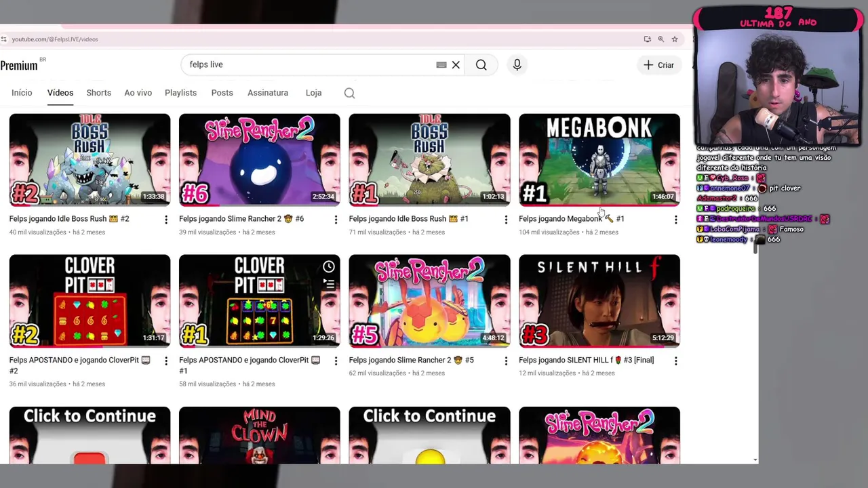
Task: Open options menu for Megabonk #1
Action: click(675, 220)
